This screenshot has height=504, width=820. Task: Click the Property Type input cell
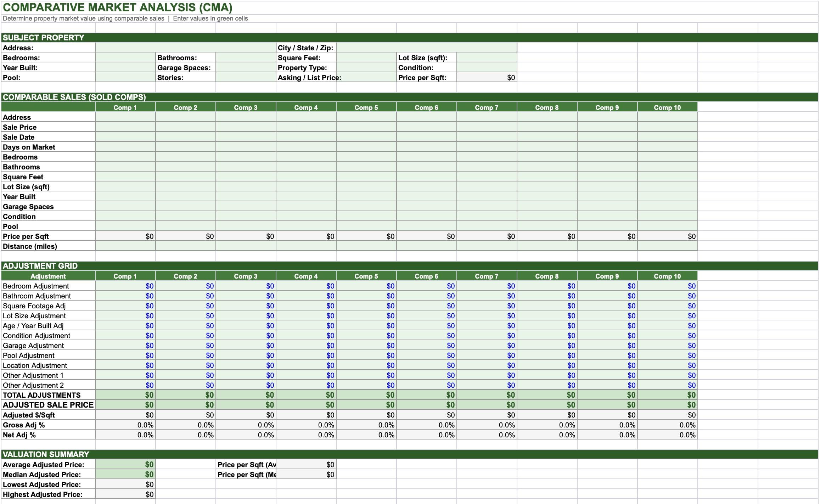[x=366, y=67]
